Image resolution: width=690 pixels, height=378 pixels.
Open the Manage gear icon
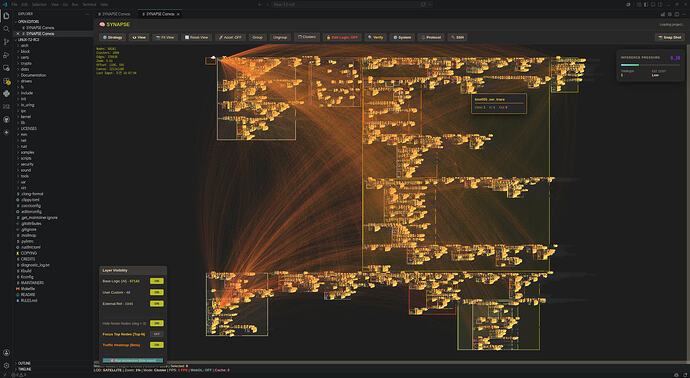6,366
